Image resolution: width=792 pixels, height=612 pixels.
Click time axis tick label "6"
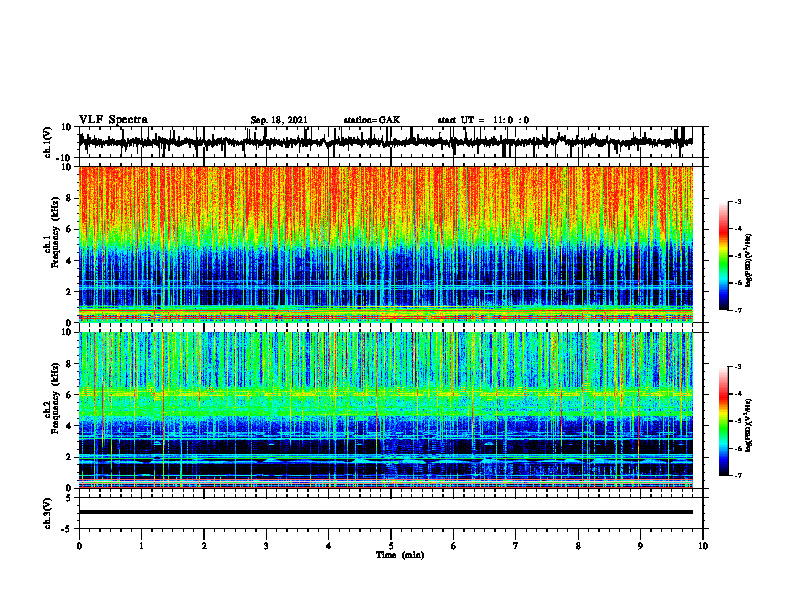pyautogui.click(x=454, y=546)
